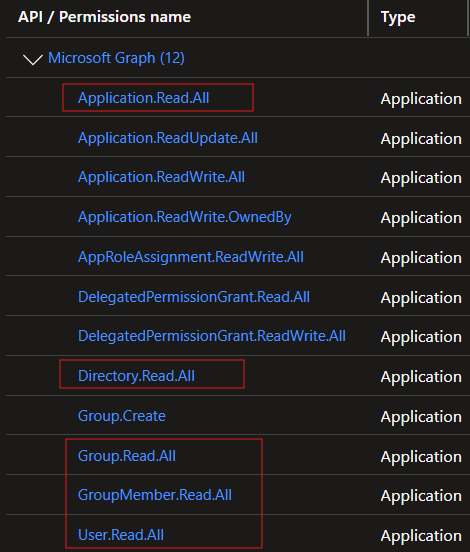The image size is (470, 552).
Task: Open the Microsoft Graph (12) link
Action: point(116,58)
